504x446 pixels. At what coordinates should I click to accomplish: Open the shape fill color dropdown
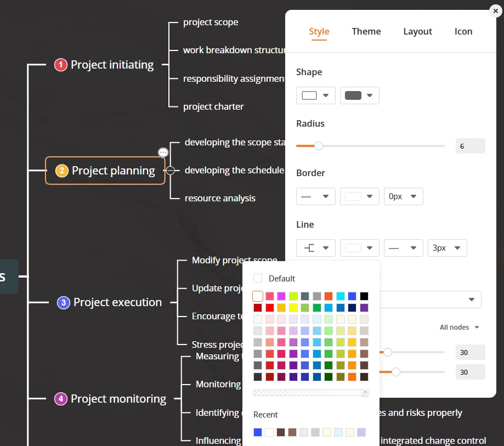click(x=359, y=95)
